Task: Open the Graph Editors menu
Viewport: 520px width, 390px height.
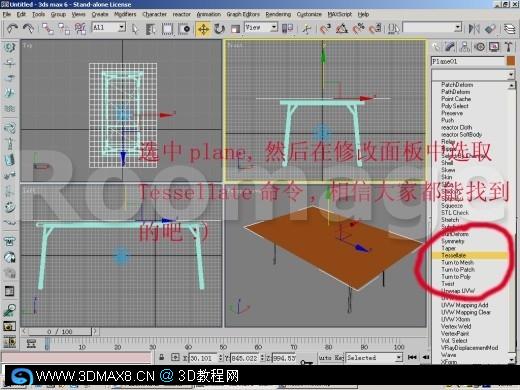Action: (243, 14)
